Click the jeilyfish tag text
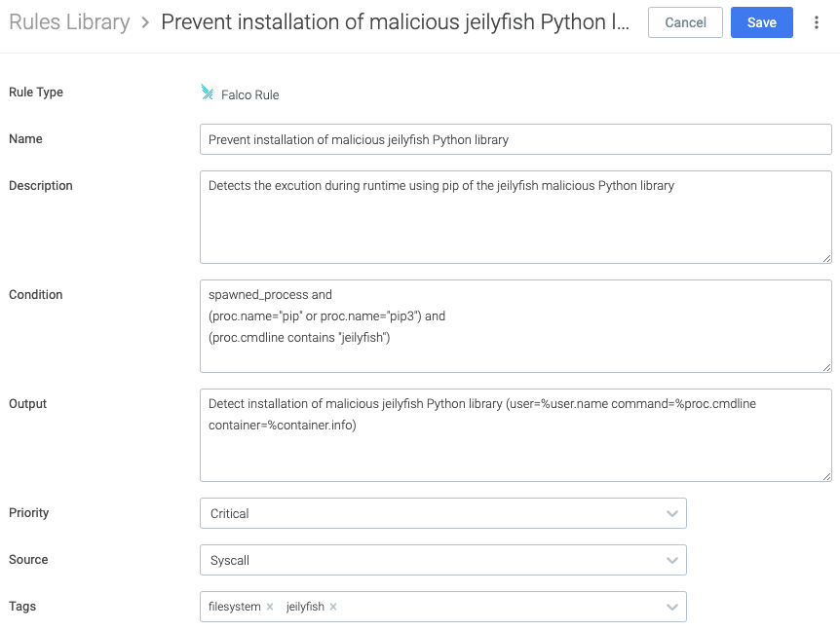Image resolution: width=840 pixels, height=631 pixels. pyautogui.click(x=305, y=607)
